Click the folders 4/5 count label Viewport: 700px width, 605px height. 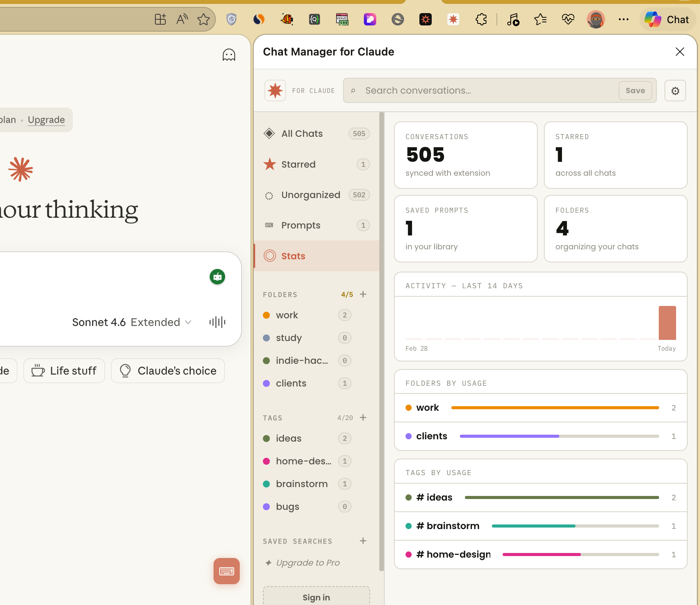(347, 294)
